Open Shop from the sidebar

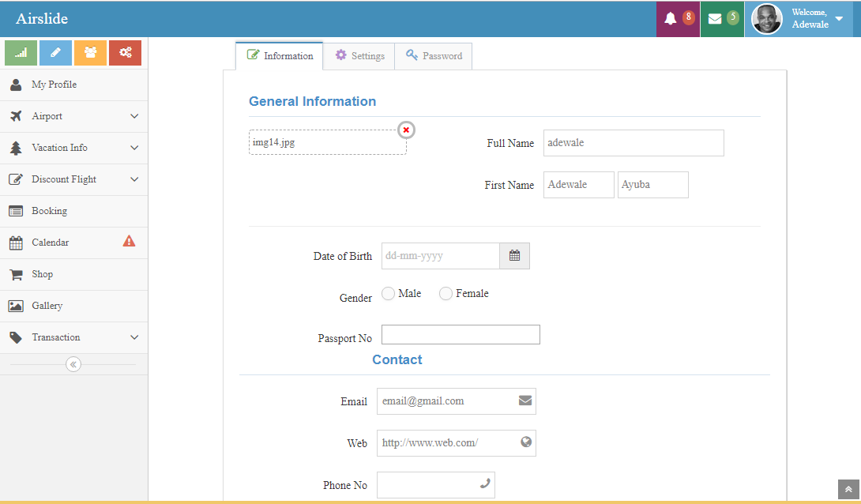coord(74,274)
